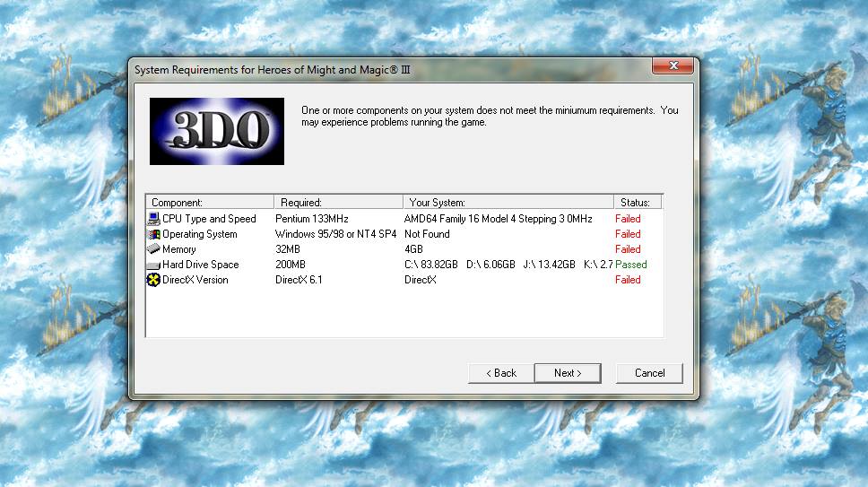This screenshot has width=868, height=487.
Task: Click the minimum requirements warning message
Action: point(490,117)
